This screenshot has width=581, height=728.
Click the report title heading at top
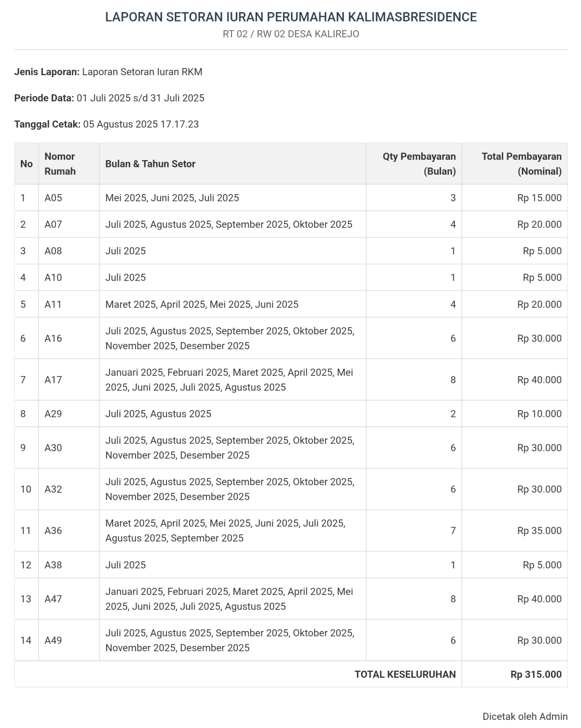(x=291, y=17)
